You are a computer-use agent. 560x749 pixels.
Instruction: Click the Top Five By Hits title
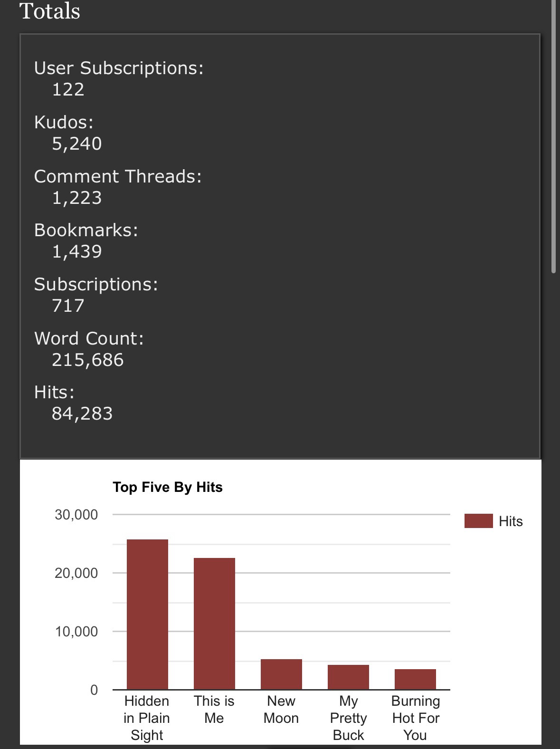168,487
